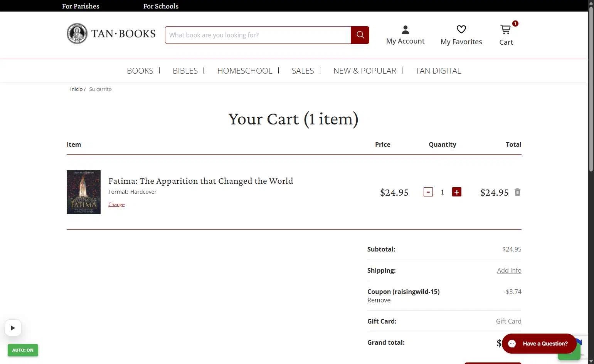Open the BOOKS menu
This screenshot has height=364, width=594.
coord(140,71)
